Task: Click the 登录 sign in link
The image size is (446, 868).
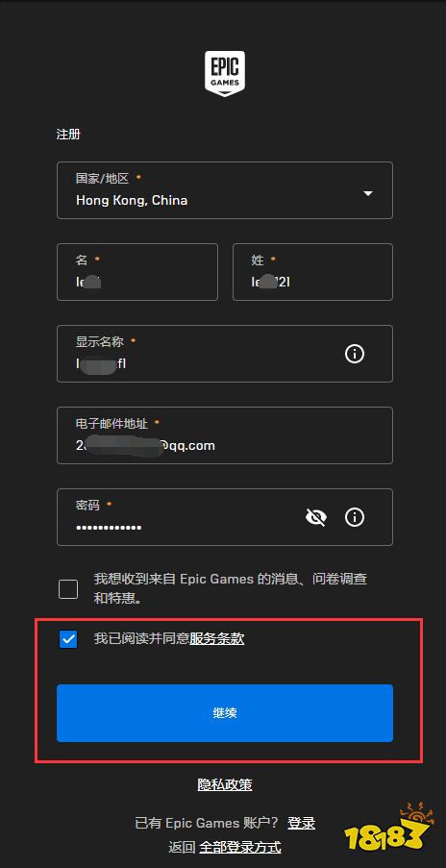Action: coord(302,823)
